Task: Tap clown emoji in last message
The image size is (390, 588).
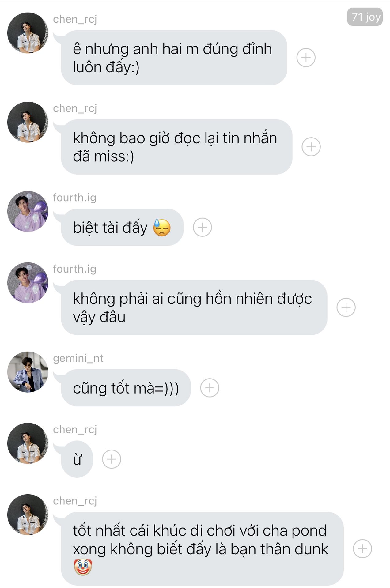Action: coord(83,567)
